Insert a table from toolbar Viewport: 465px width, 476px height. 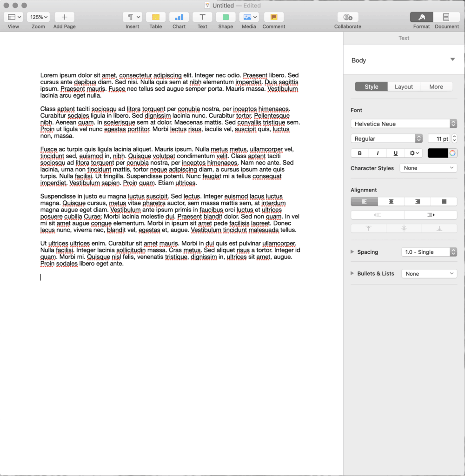pyautogui.click(x=156, y=17)
